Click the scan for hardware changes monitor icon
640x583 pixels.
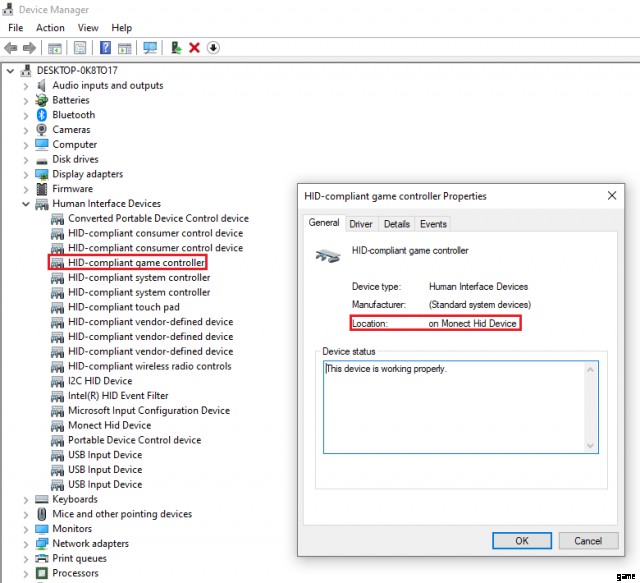point(150,48)
